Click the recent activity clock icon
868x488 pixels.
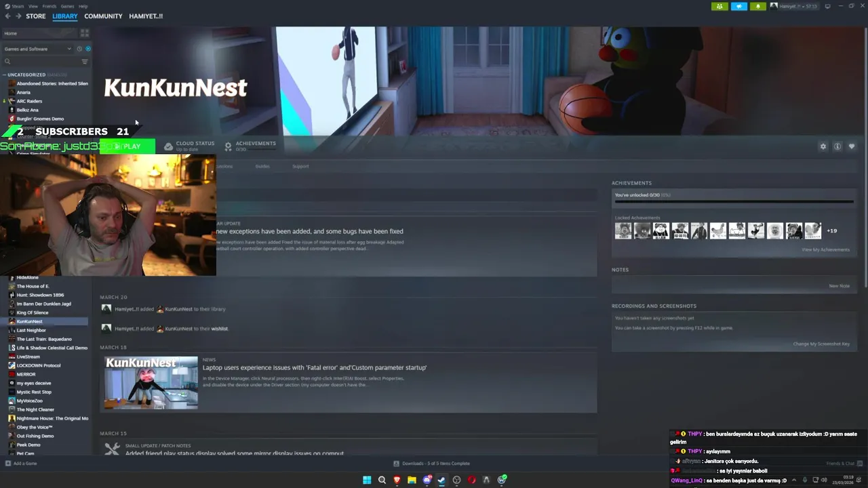(79, 49)
